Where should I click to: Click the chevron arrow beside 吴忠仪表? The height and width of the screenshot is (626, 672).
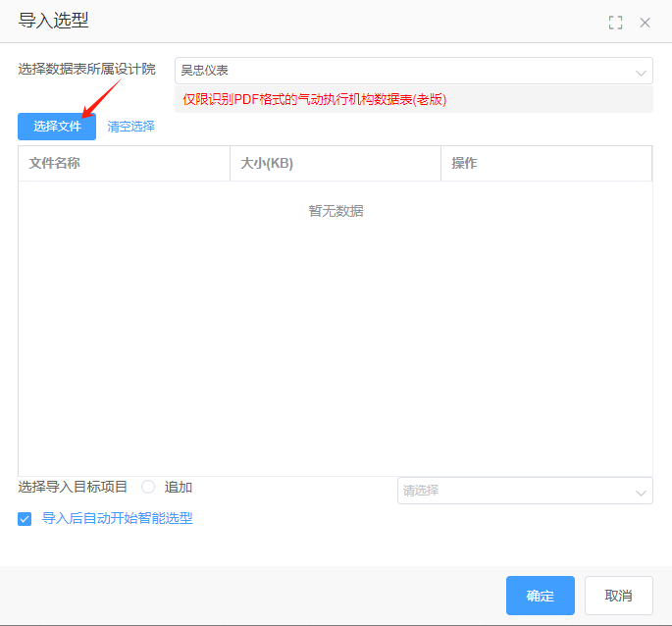pyautogui.click(x=642, y=73)
